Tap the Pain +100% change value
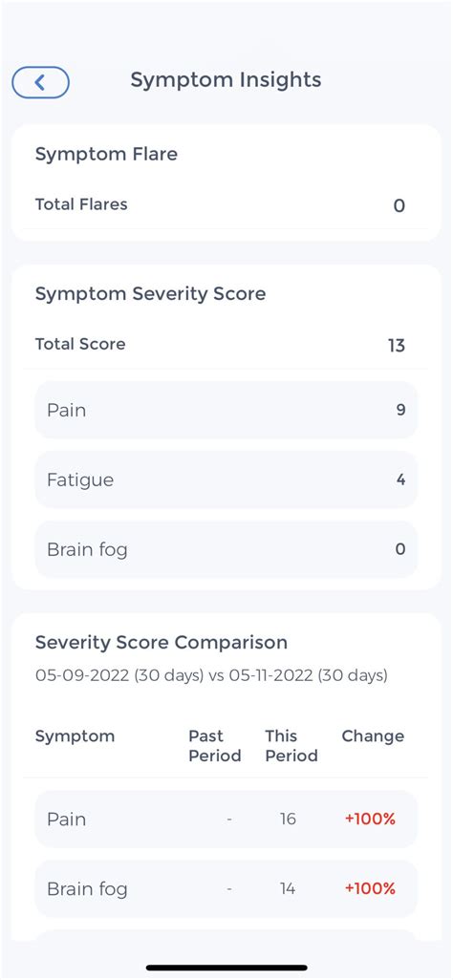 pos(370,820)
